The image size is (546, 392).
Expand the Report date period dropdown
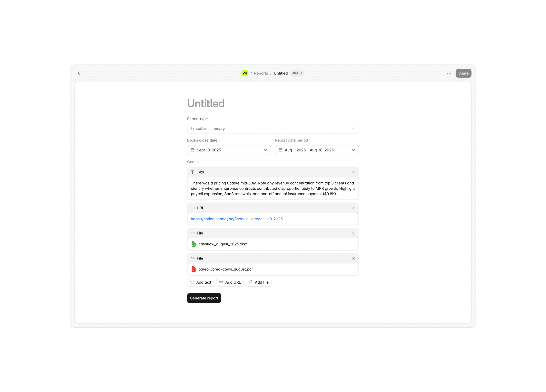click(353, 150)
